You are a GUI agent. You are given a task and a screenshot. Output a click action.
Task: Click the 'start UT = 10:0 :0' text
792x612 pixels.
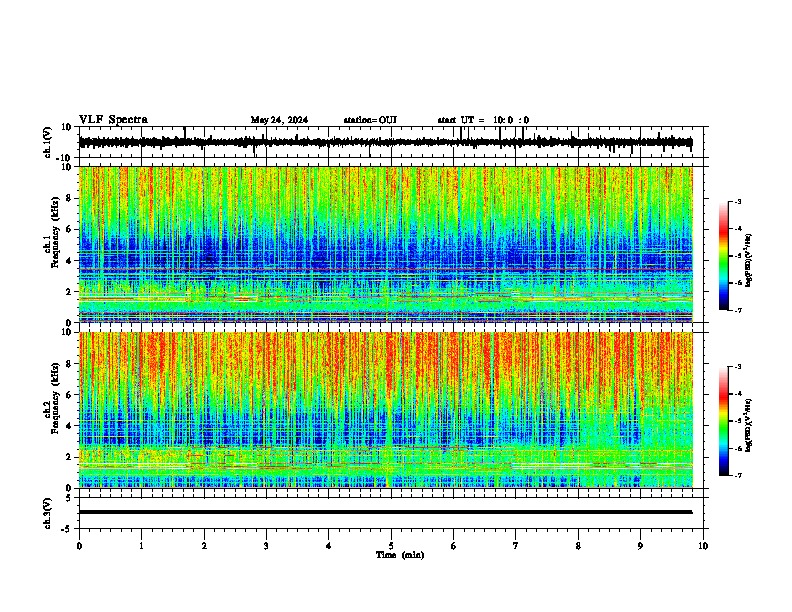(x=483, y=120)
